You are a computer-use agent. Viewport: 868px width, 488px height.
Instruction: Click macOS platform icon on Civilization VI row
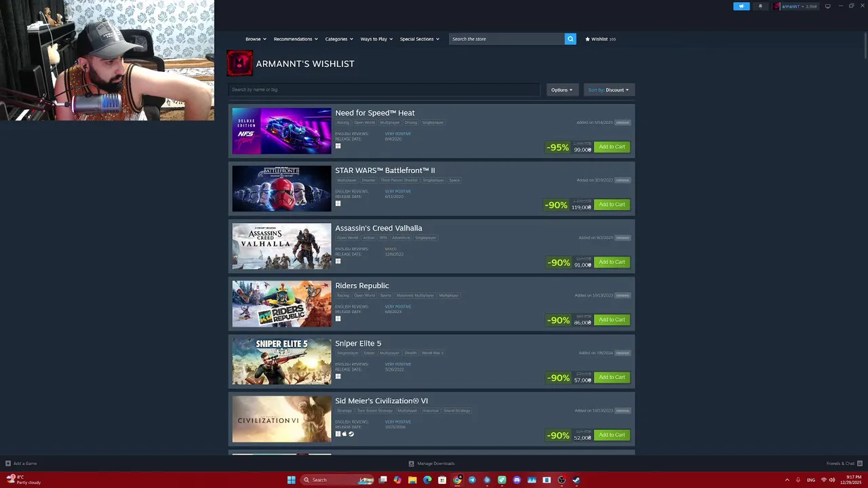pos(344,434)
